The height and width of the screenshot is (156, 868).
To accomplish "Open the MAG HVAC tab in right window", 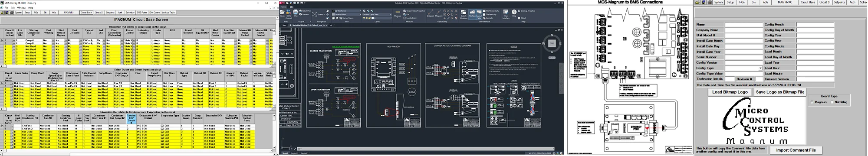I will (785, 2).
